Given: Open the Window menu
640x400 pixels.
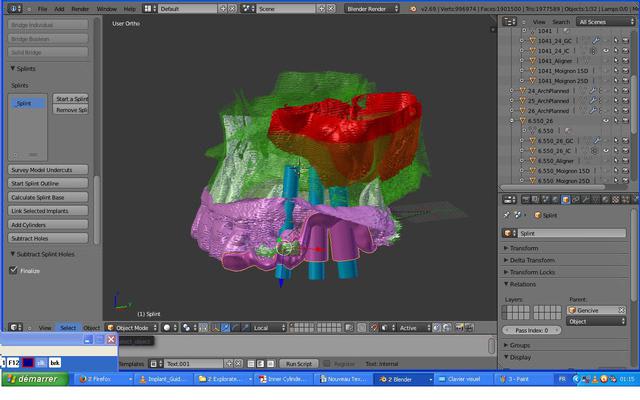Looking at the screenshot, I should [x=106, y=8].
